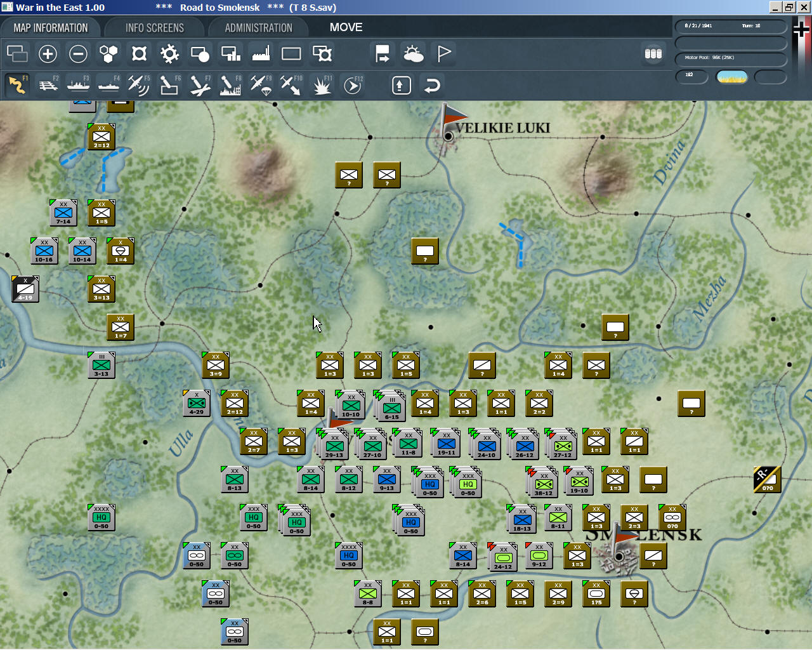The height and width of the screenshot is (650, 812).
Task: Click the Zoom In plus icon
Action: tap(48, 54)
